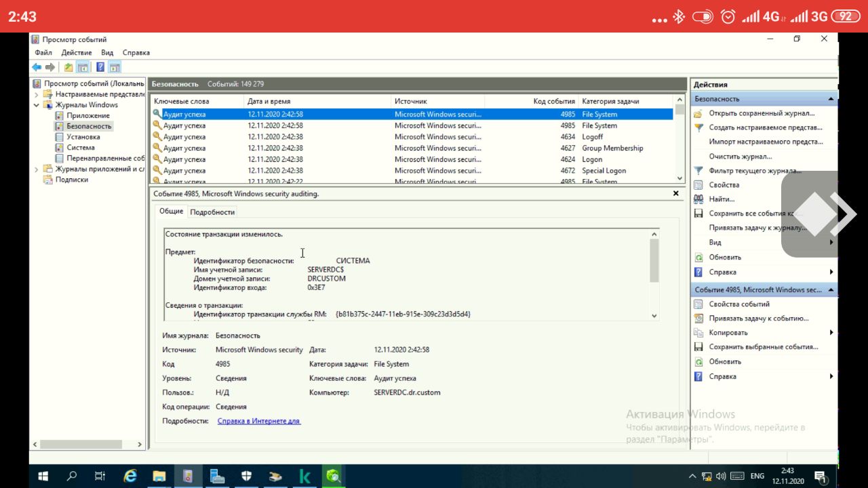Open Task View on the taskbar
The width and height of the screenshot is (868, 488).
[100, 476]
